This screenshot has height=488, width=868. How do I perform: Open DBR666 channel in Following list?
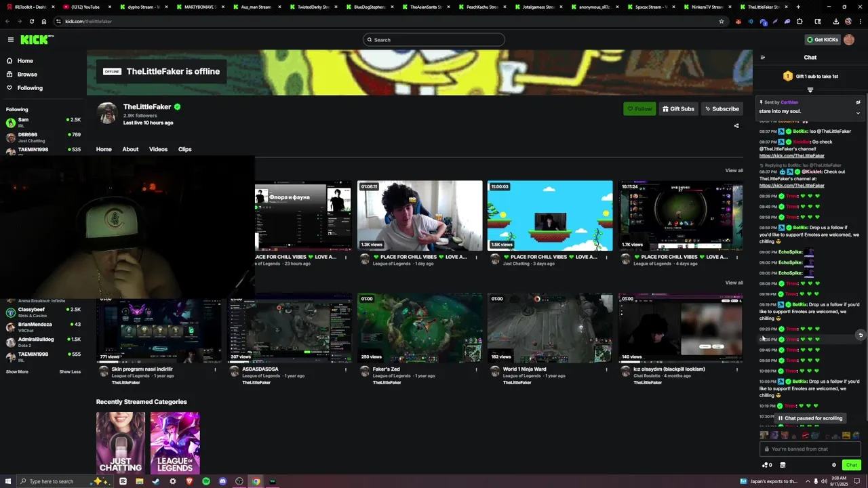coord(43,138)
